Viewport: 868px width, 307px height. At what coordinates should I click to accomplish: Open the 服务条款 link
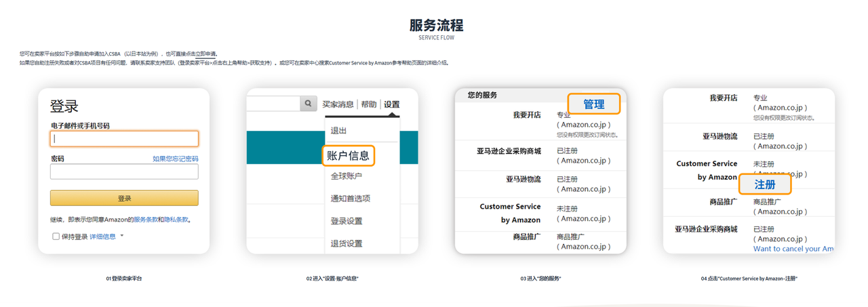(x=146, y=220)
